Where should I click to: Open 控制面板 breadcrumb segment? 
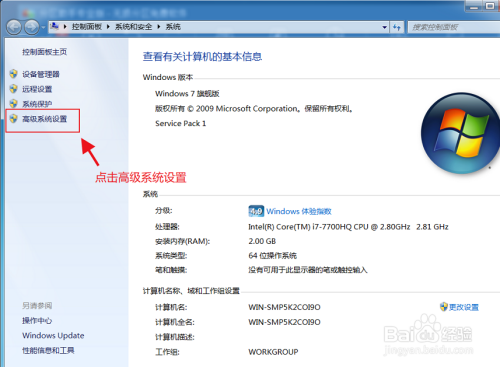click(87, 27)
